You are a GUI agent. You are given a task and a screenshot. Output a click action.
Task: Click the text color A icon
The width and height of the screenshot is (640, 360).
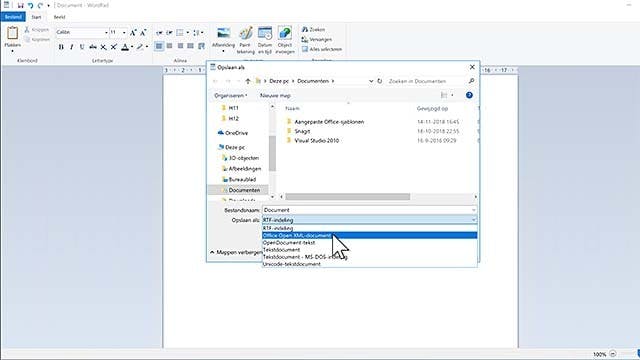click(x=125, y=47)
